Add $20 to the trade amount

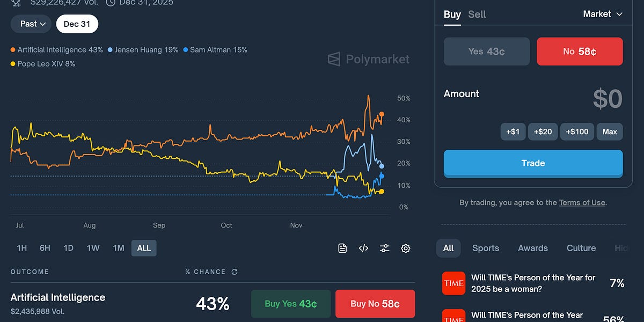pos(543,131)
